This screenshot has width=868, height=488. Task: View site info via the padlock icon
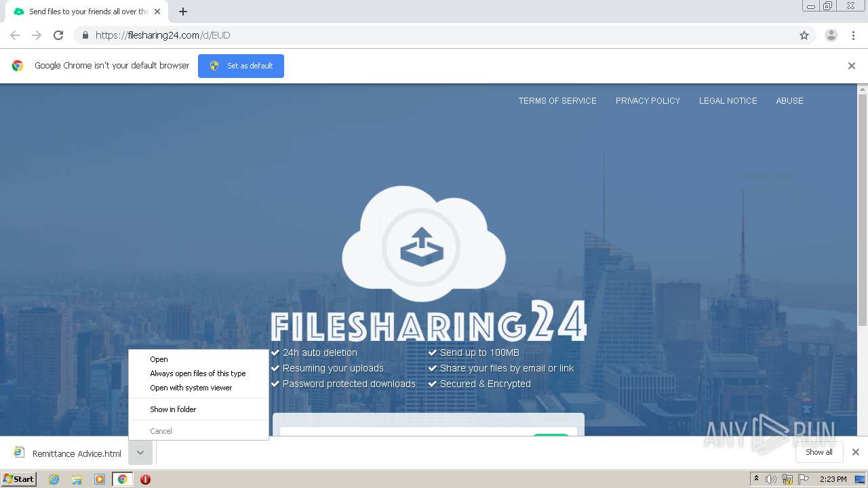[x=85, y=35]
